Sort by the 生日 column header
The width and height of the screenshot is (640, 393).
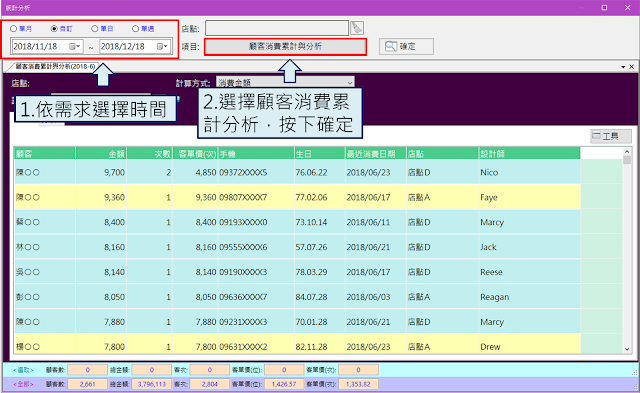click(x=320, y=154)
